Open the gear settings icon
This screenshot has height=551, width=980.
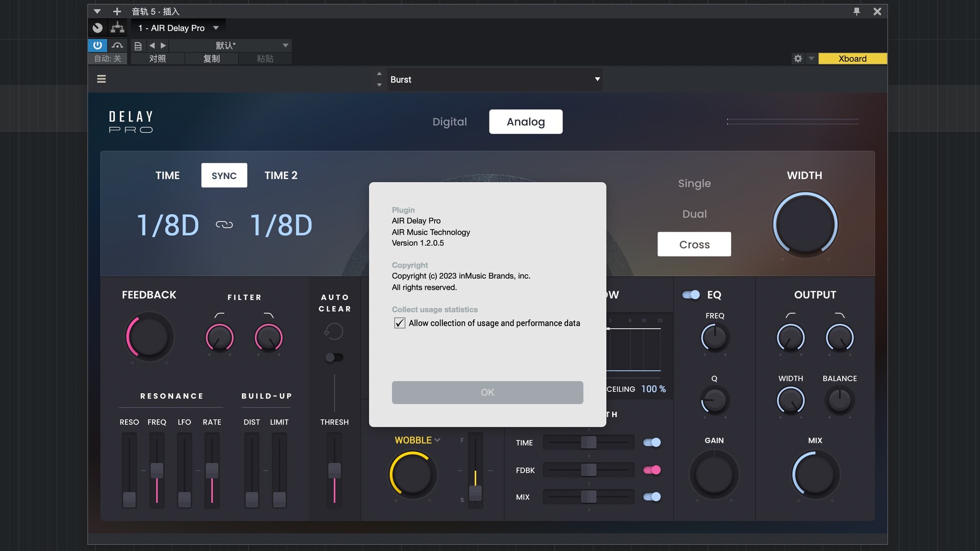[798, 59]
